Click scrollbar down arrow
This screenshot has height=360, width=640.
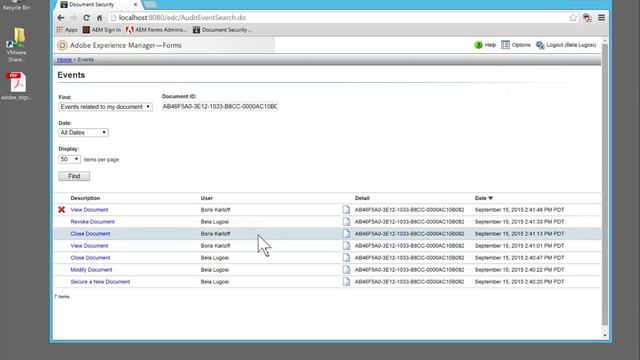tap(605, 336)
